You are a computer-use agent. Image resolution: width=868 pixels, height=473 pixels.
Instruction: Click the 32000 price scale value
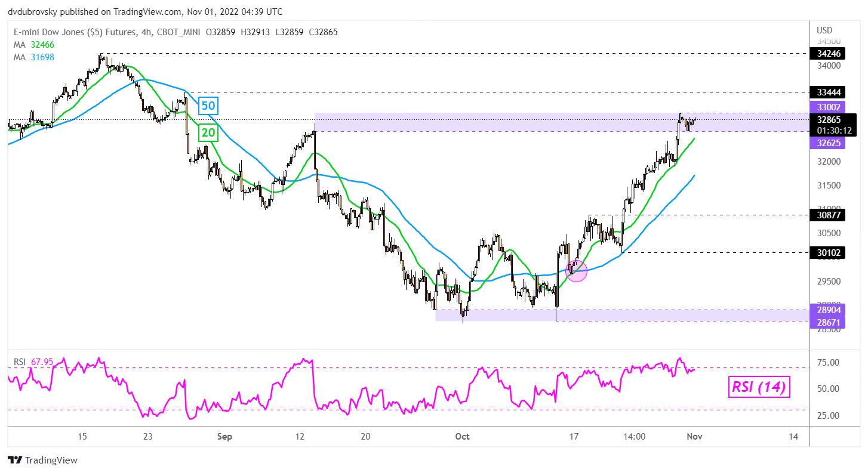pos(829,161)
